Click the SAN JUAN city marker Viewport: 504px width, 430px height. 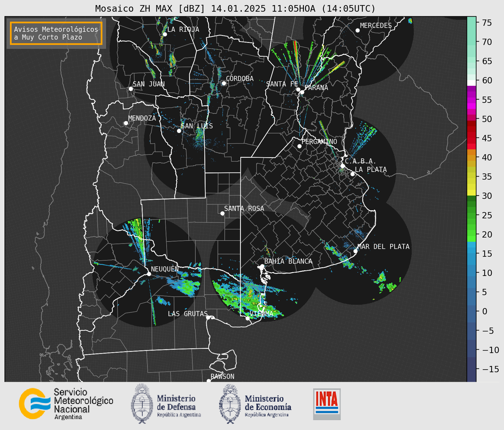[131, 89]
